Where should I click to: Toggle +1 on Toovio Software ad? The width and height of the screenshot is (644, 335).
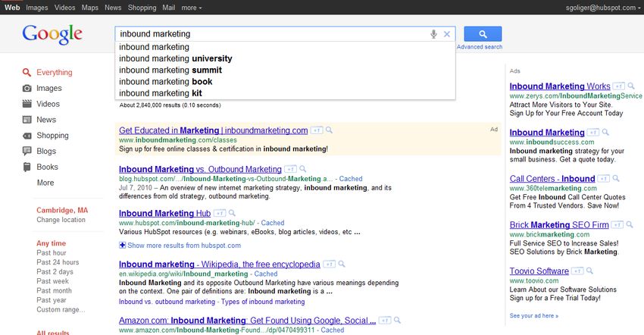pos(577,271)
